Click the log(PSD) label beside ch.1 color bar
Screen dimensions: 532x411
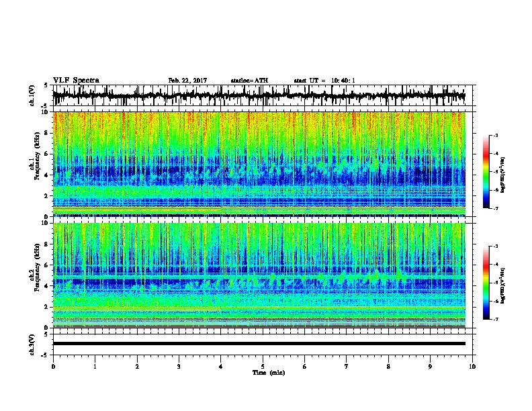point(503,175)
